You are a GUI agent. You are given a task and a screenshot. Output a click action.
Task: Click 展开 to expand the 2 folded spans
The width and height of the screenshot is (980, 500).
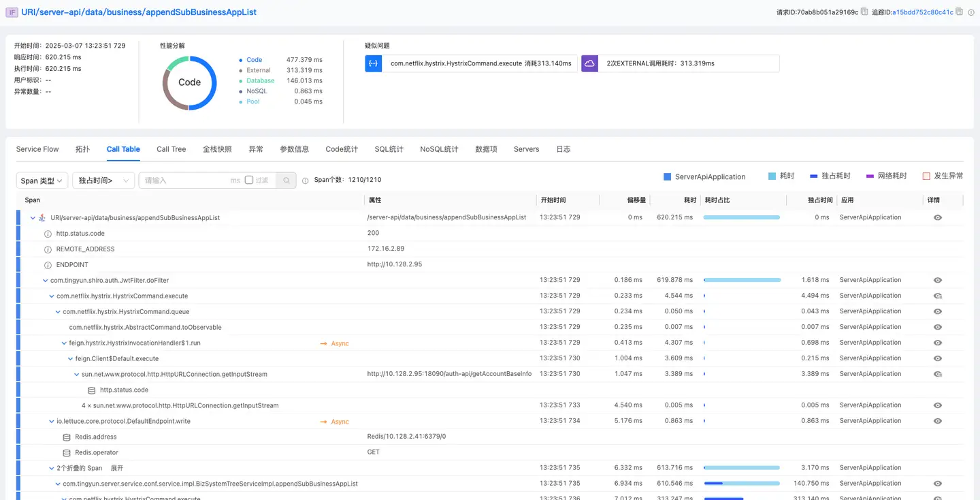pos(117,468)
